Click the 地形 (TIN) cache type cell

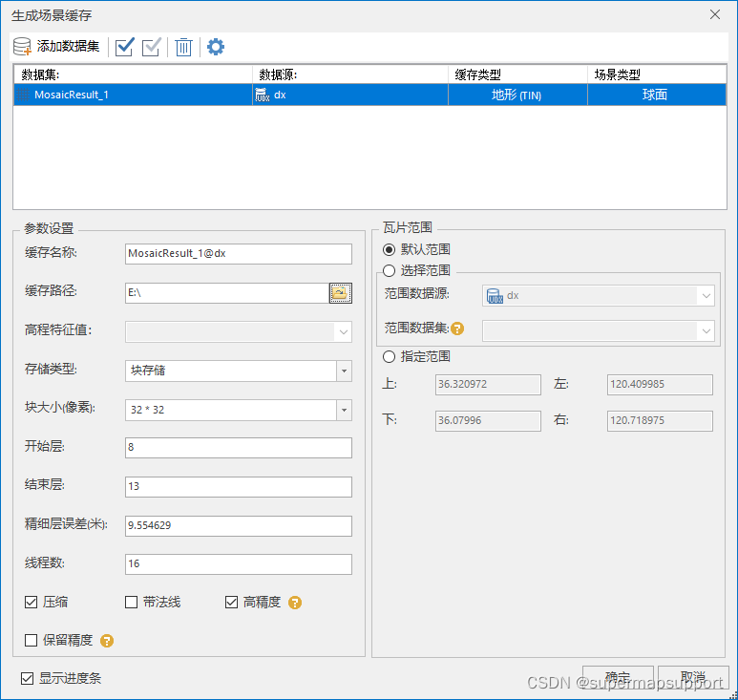point(517,95)
